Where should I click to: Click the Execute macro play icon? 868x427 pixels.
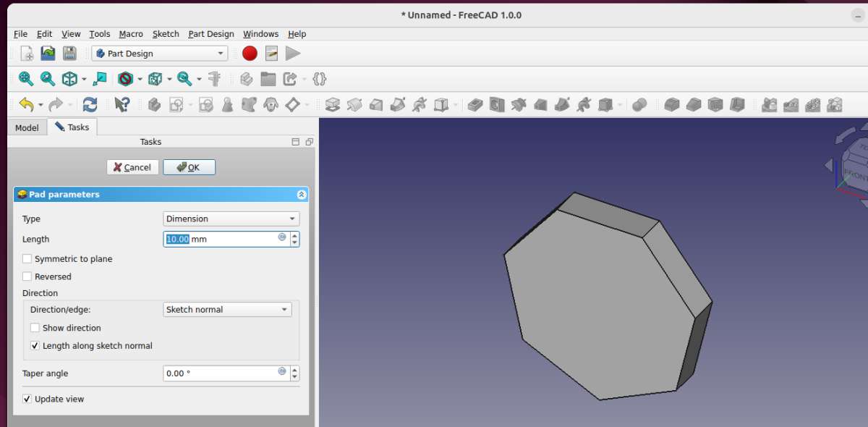coord(293,53)
